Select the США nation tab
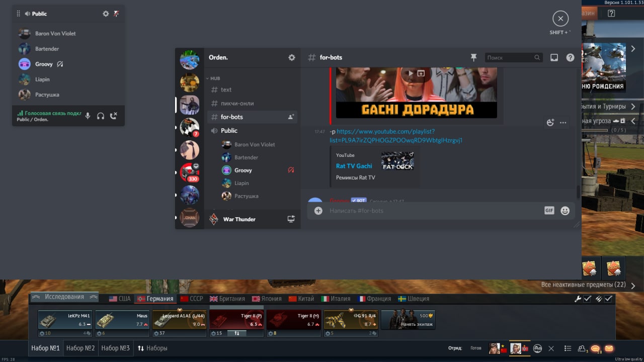 coord(120,299)
